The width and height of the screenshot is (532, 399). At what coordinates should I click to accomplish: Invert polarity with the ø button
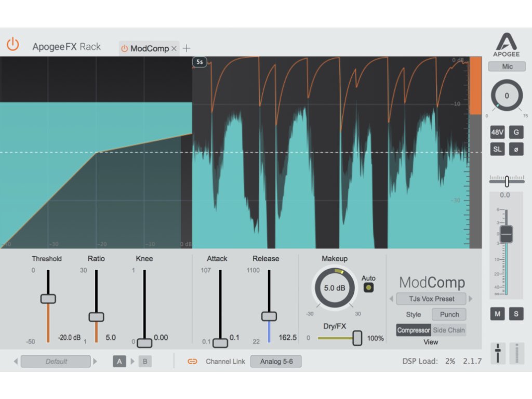pyautogui.click(x=516, y=149)
